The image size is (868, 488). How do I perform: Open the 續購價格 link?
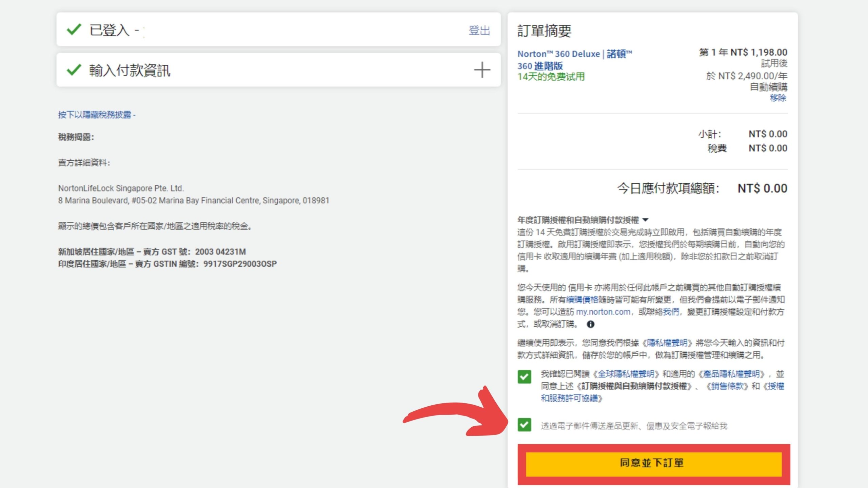(582, 300)
